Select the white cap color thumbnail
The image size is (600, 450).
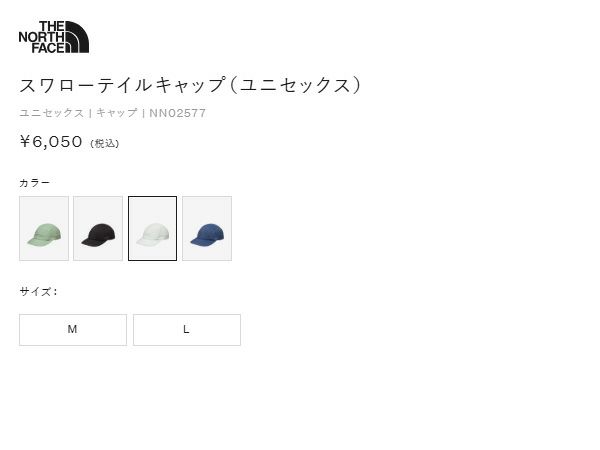(152, 228)
